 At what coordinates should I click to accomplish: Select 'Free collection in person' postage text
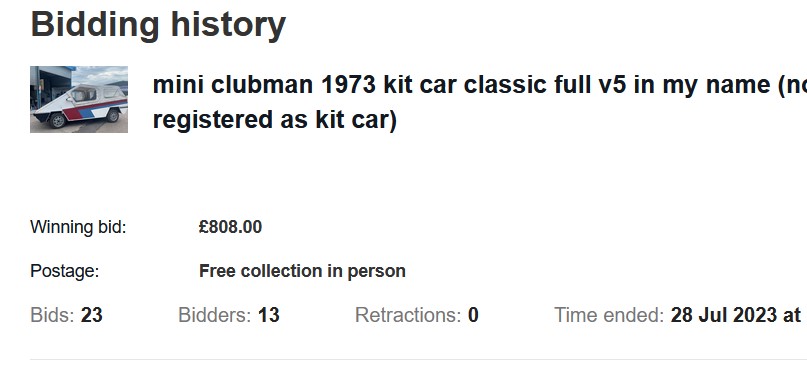(302, 271)
